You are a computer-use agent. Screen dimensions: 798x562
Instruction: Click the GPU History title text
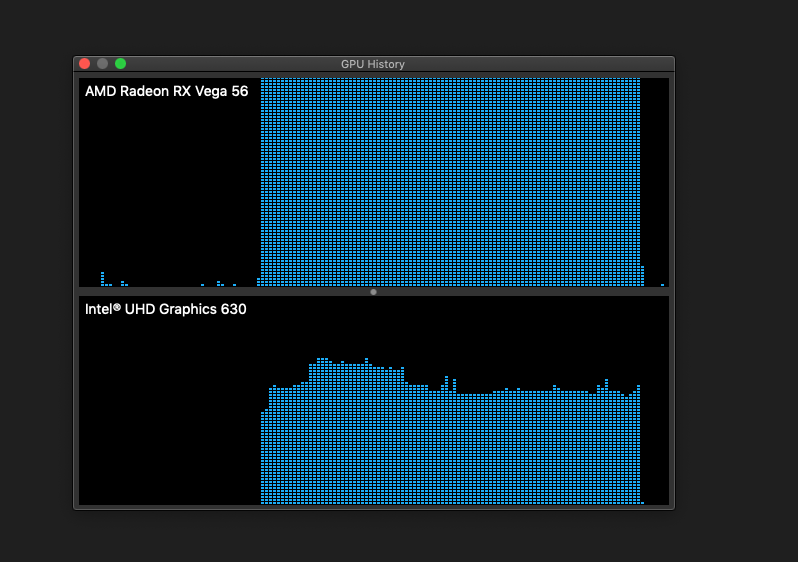(373, 64)
